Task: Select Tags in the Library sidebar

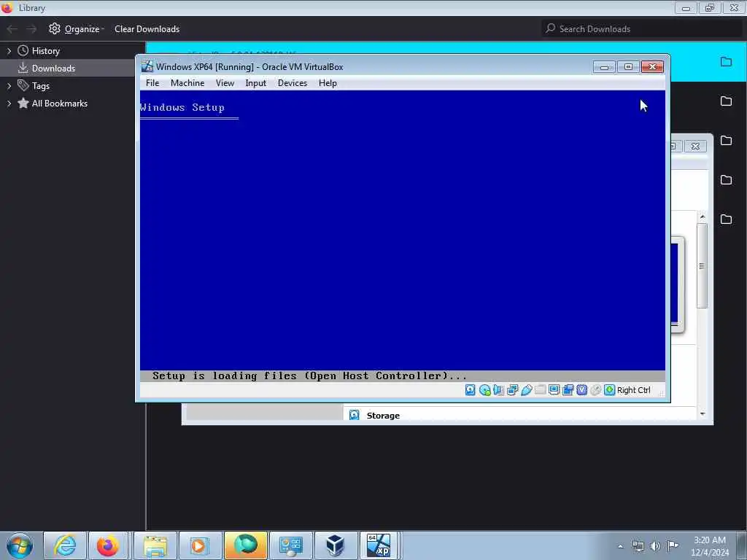Action: click(41, 86)
